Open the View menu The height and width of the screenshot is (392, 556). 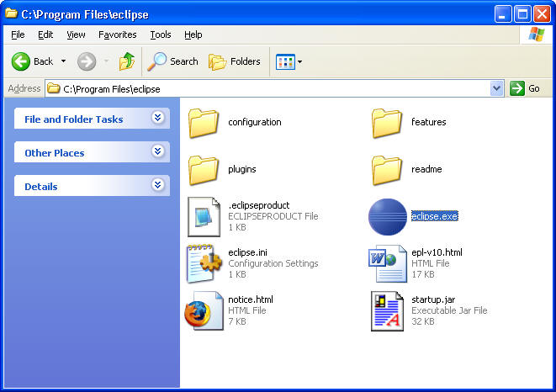pos(76,34)
